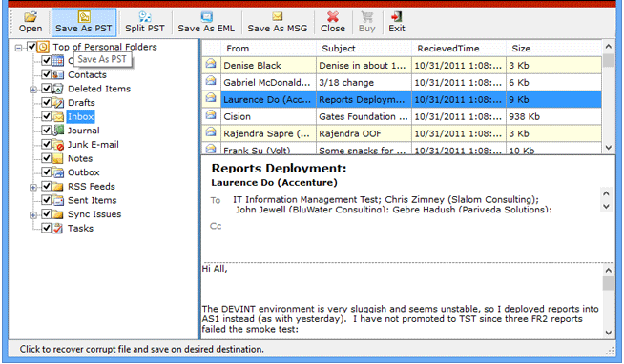Click the Tasks folder icon
Screen dimensions: 624x364
pos(57,228)
